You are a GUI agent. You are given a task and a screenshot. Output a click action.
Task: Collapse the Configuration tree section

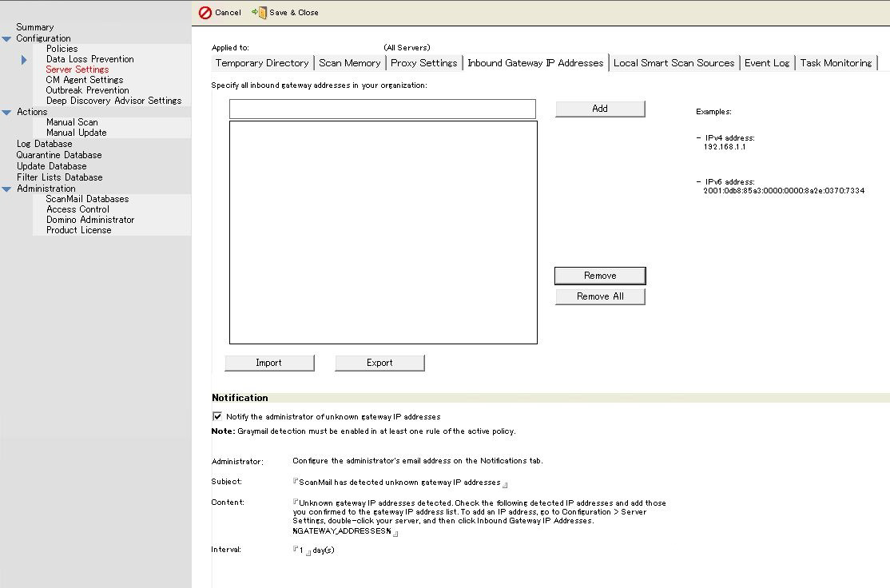tap(7, 38)
